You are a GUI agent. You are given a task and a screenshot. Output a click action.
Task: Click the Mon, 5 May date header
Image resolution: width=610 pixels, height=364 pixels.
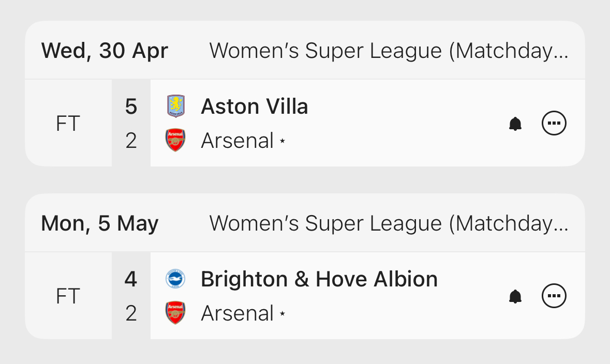[100, 223]
